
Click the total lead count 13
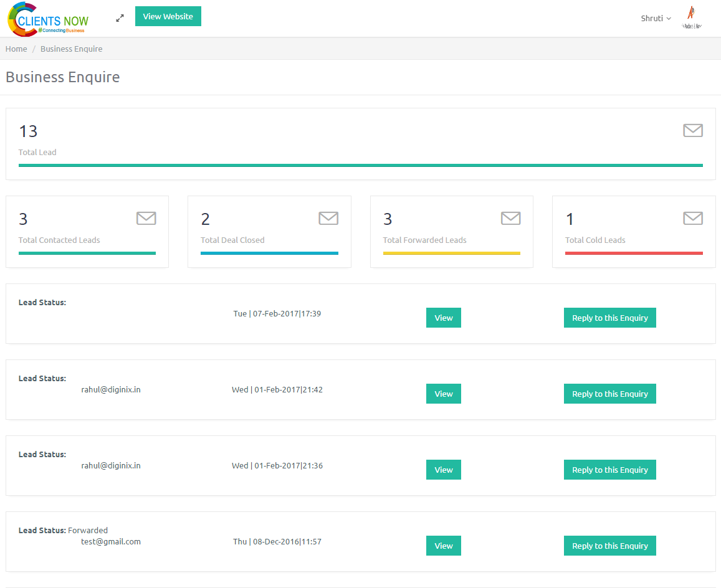click(28, 131)
